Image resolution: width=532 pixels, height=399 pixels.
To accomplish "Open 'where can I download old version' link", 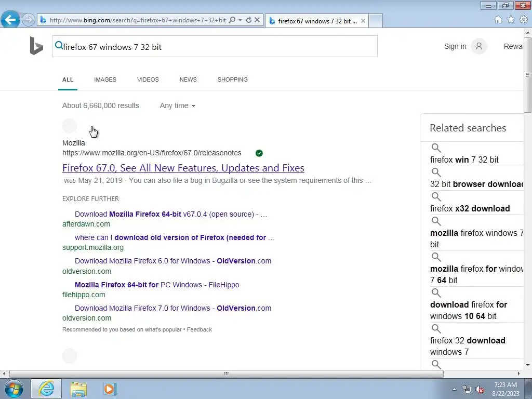I will [175, 237].
